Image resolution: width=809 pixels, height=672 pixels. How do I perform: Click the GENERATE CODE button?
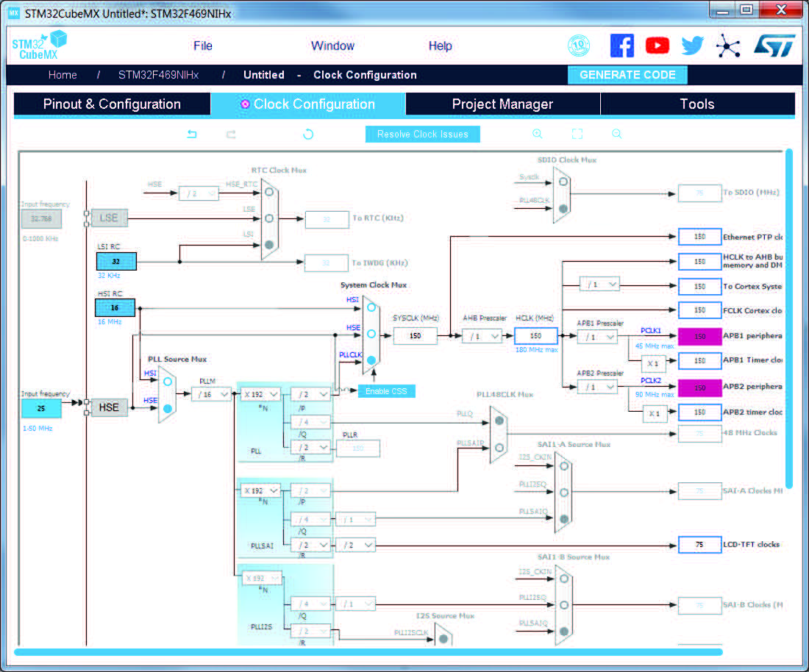point(627,75)
